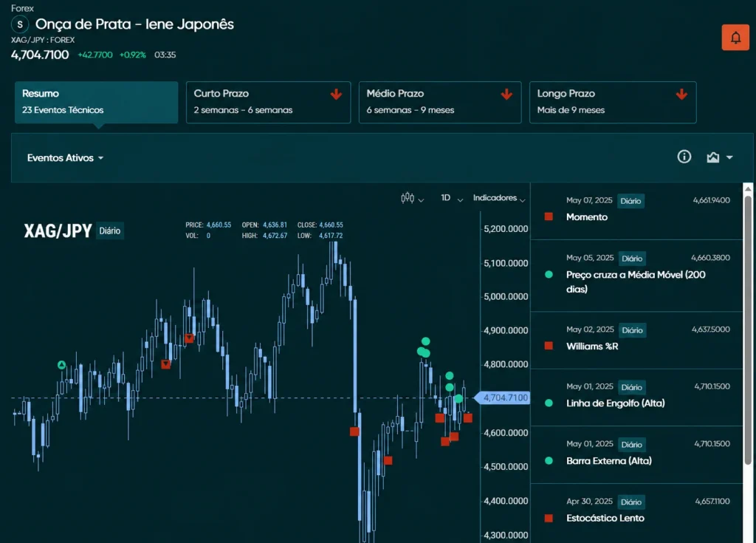The width and height of the screenshot is (756, 543).
Task: Open the Momento event
Action: [636, 211]
